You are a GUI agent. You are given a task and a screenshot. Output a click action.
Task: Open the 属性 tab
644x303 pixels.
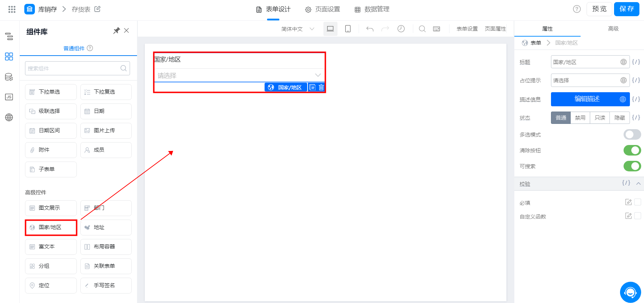click(x=547, y=29)
